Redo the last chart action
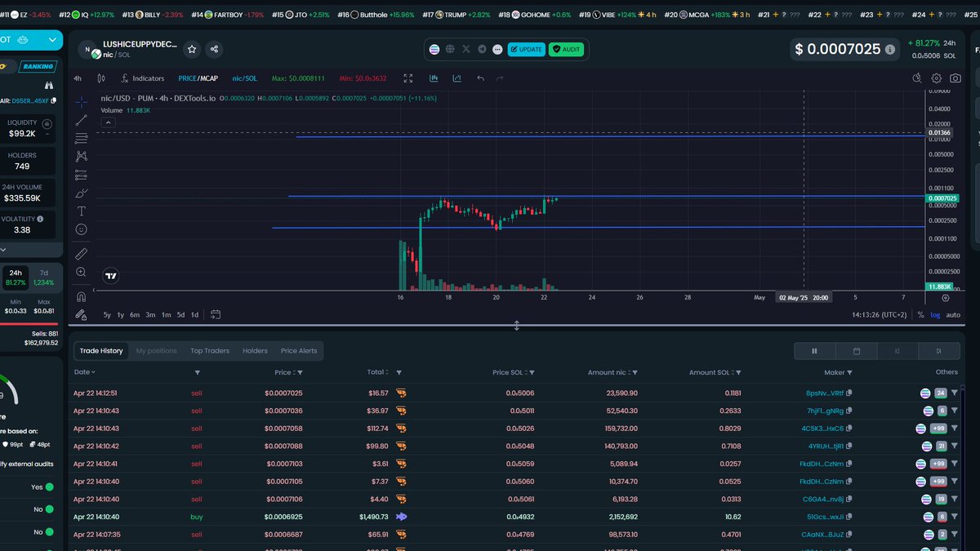This screenshot has height=551, width=980. tap(500, 78)
